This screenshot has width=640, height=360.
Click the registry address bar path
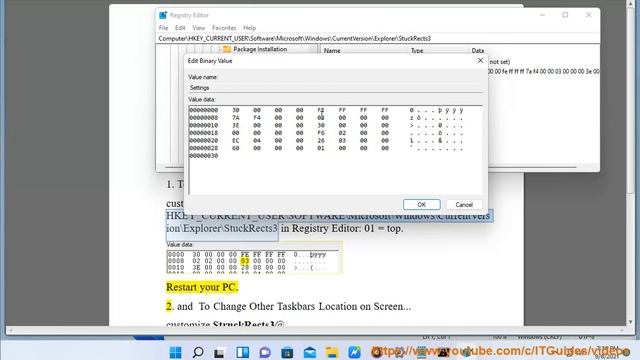tap(378, 38)
